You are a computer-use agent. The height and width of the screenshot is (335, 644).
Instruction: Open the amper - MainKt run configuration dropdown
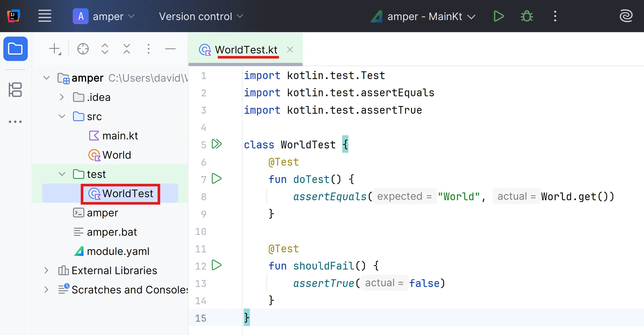point(424,16)
